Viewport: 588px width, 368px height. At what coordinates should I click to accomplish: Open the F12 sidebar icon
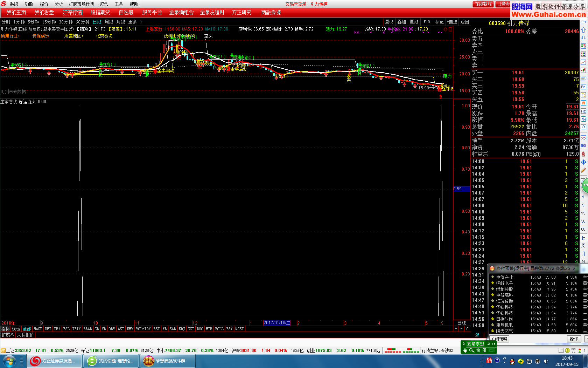(583, 111)
